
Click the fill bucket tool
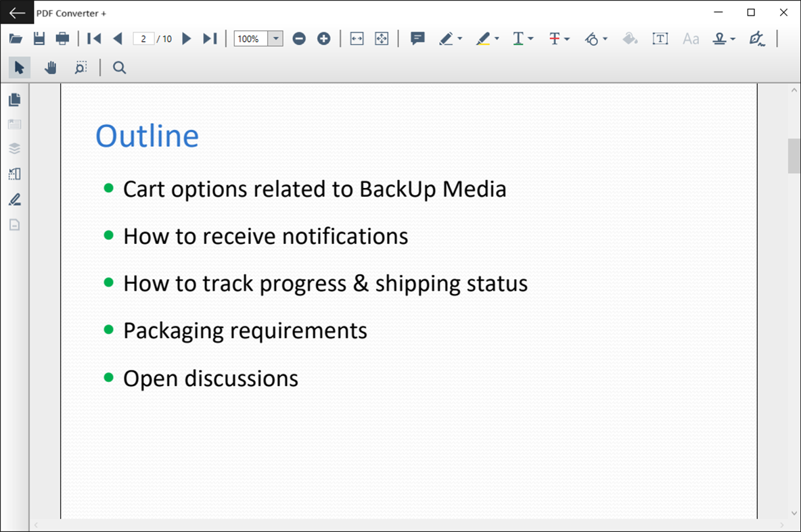630,39
